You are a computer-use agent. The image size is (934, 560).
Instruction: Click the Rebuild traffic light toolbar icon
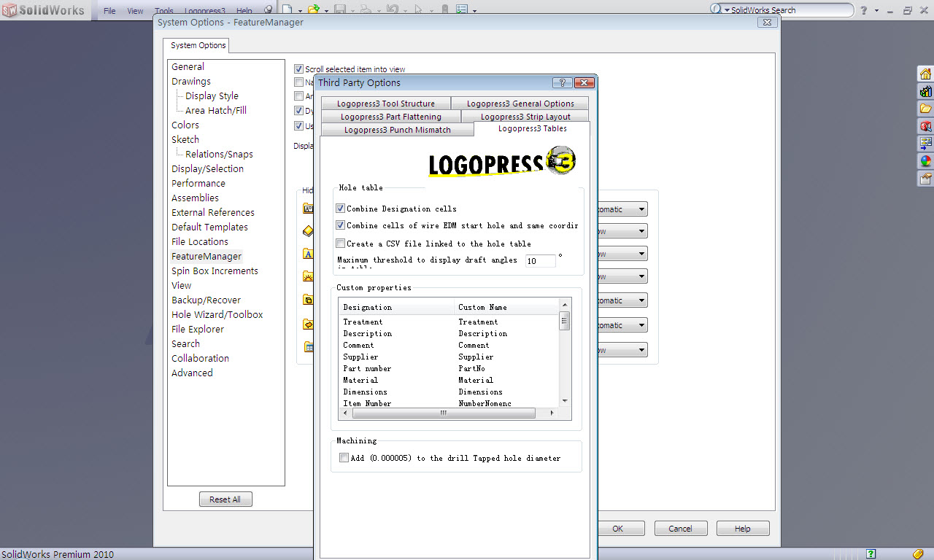tap(445, 10)
